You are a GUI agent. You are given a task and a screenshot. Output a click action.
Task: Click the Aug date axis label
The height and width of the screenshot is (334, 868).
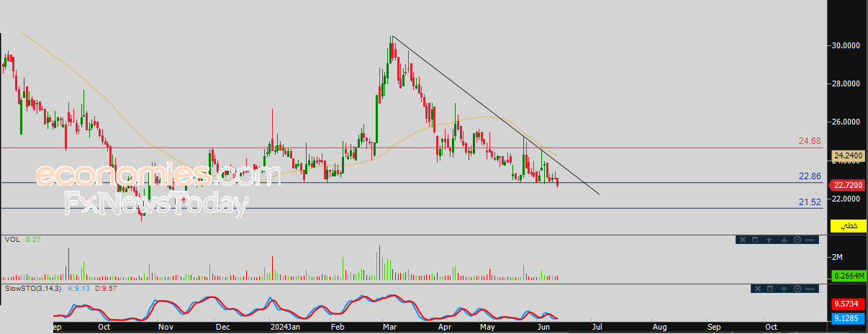pyautogui.click(x=659, y=326)
